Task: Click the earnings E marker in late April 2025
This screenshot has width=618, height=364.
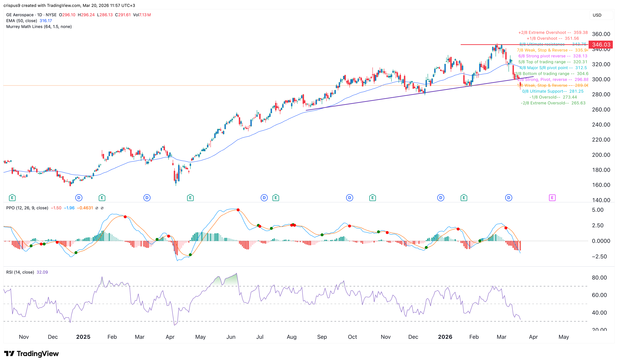Action: [190, 198]
